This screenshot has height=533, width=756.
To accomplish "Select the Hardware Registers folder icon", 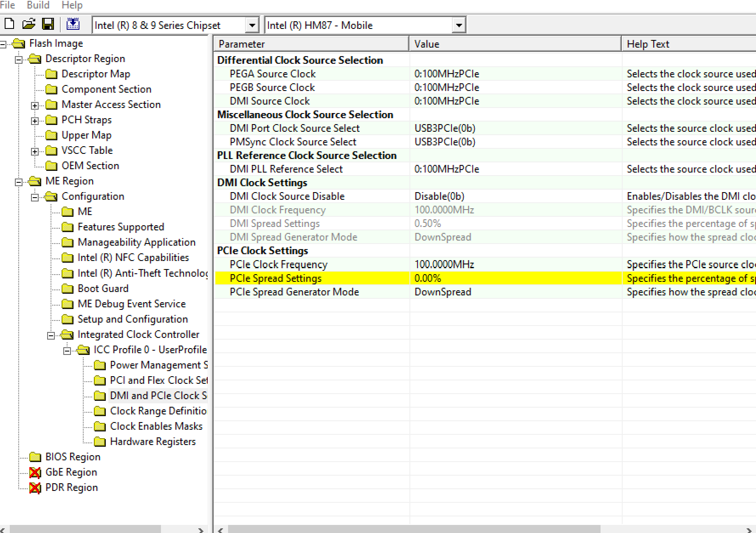I will [100, 442].
